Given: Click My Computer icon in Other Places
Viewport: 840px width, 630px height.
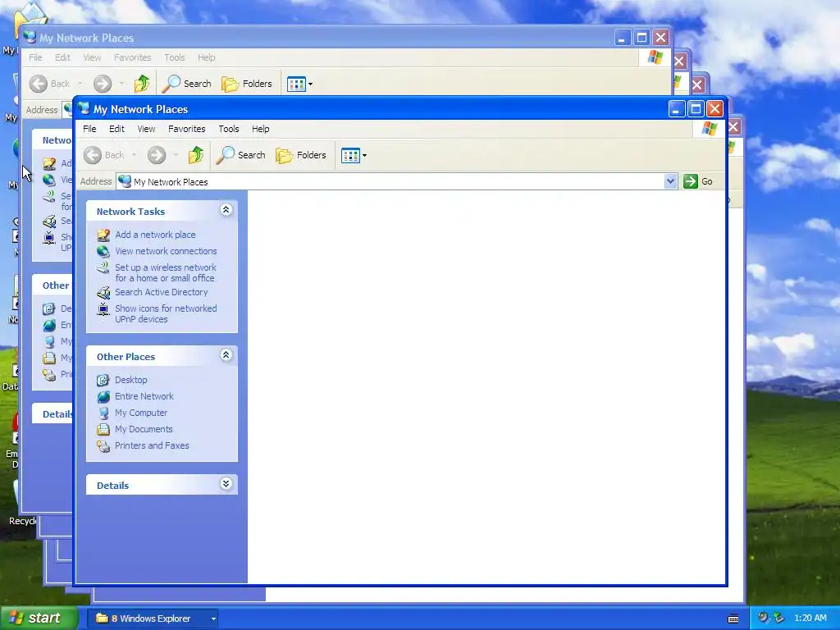Looking at the screenshot, I should point(103,413).
